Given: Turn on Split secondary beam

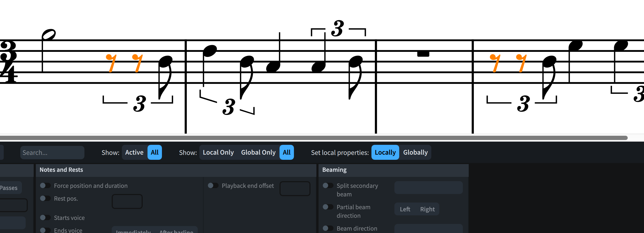Looking at the screenshot, I should [328, 185].
